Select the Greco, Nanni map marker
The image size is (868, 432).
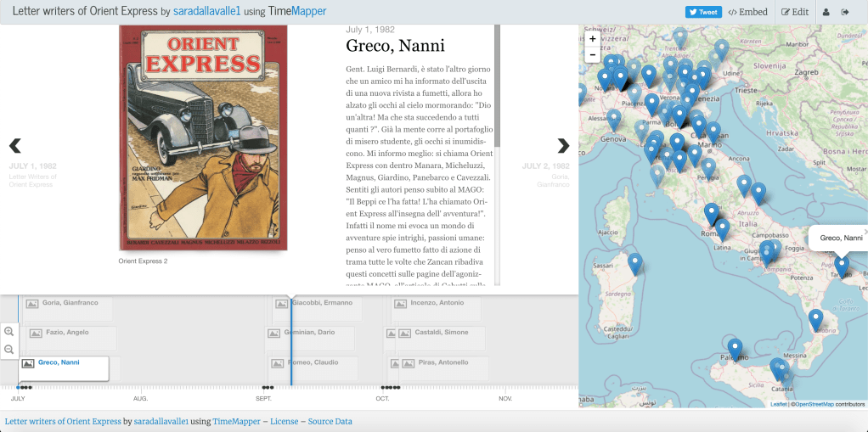click(x=842, y=266)
